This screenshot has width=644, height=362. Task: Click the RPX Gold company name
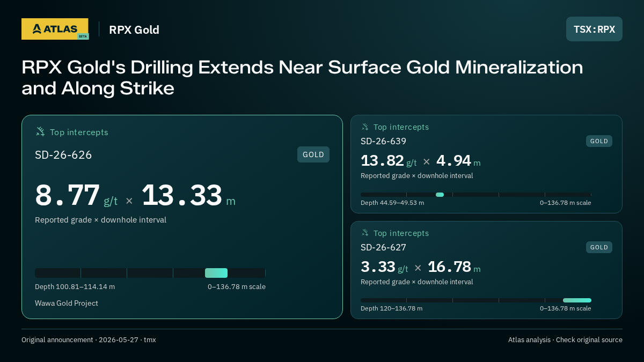point(134,29)
